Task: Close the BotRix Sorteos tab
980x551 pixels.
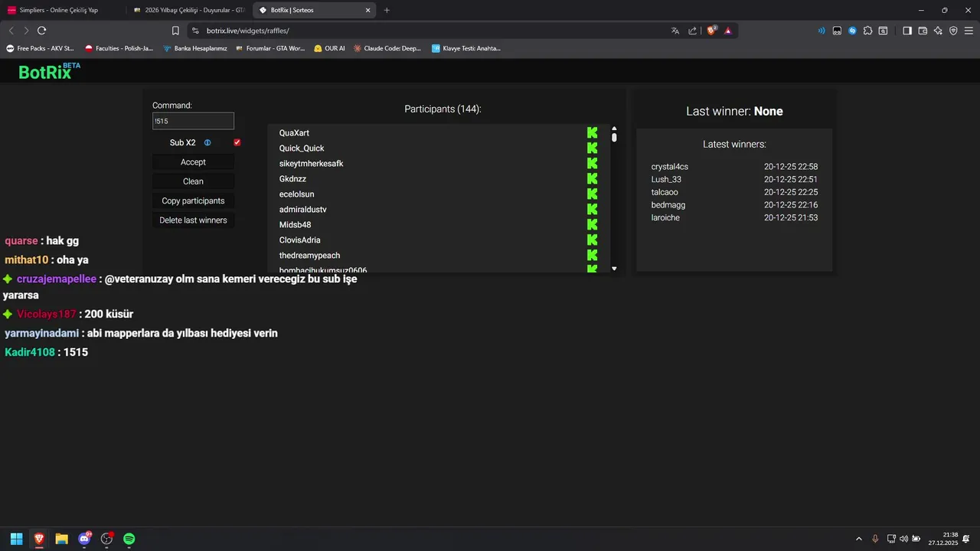Action: 367,10
